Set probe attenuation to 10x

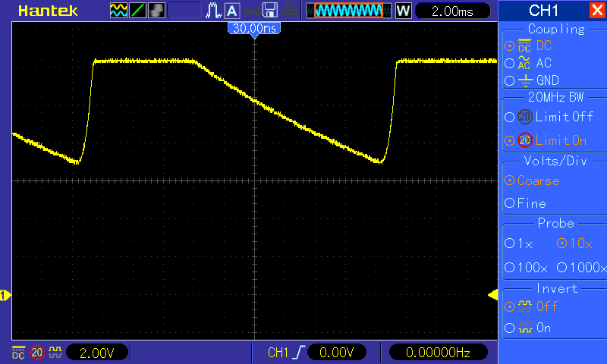[x=561, y=243]
